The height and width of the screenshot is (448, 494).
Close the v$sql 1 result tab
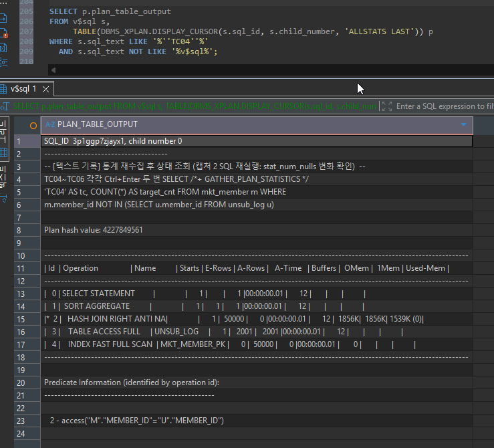(45, 89)
